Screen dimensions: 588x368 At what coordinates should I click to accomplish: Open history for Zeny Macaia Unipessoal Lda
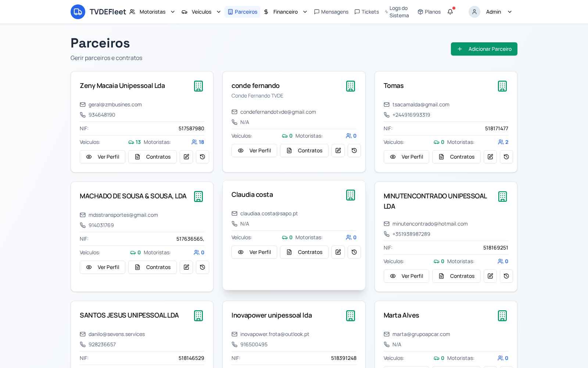tap(202, 157)
